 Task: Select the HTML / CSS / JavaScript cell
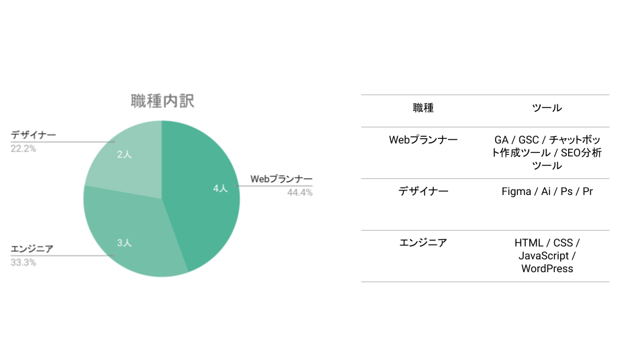(x=547, y=255)
